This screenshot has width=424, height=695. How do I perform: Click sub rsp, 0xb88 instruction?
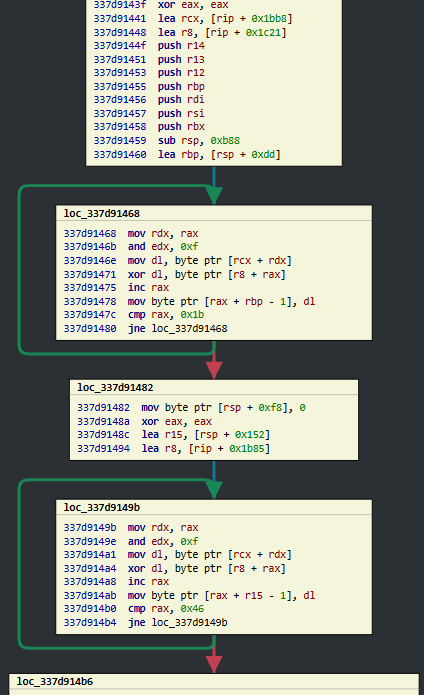coord(167,140)
